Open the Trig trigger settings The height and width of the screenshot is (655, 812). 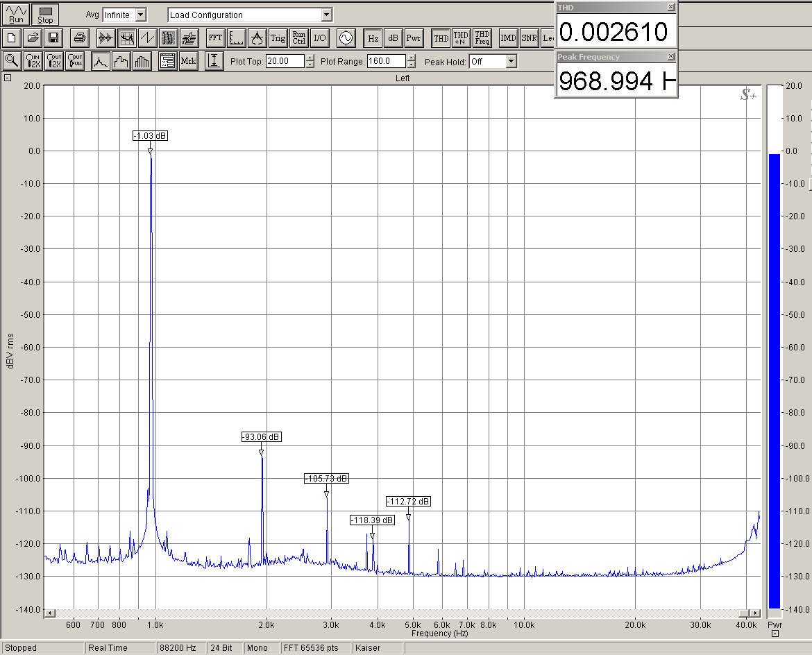point(278,37)
